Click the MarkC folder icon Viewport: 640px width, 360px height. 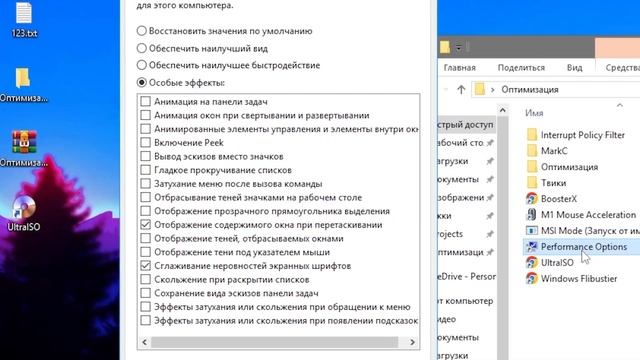(532, 151)
